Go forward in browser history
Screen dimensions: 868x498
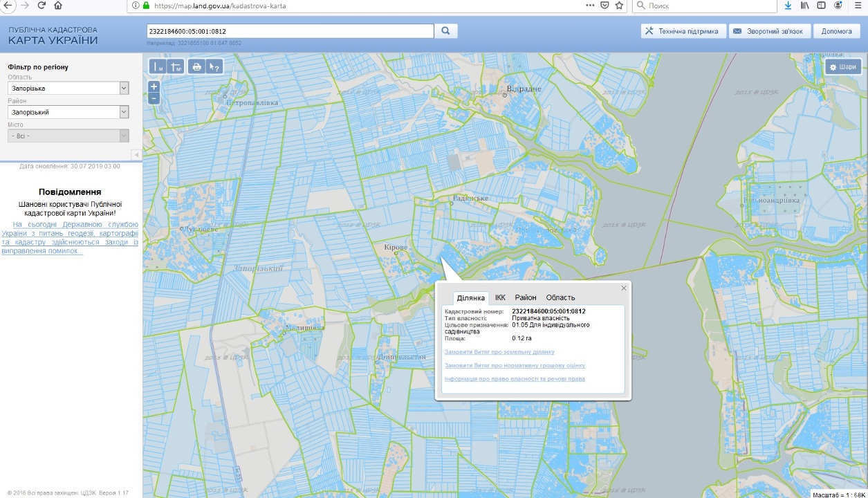pos(25,6)
